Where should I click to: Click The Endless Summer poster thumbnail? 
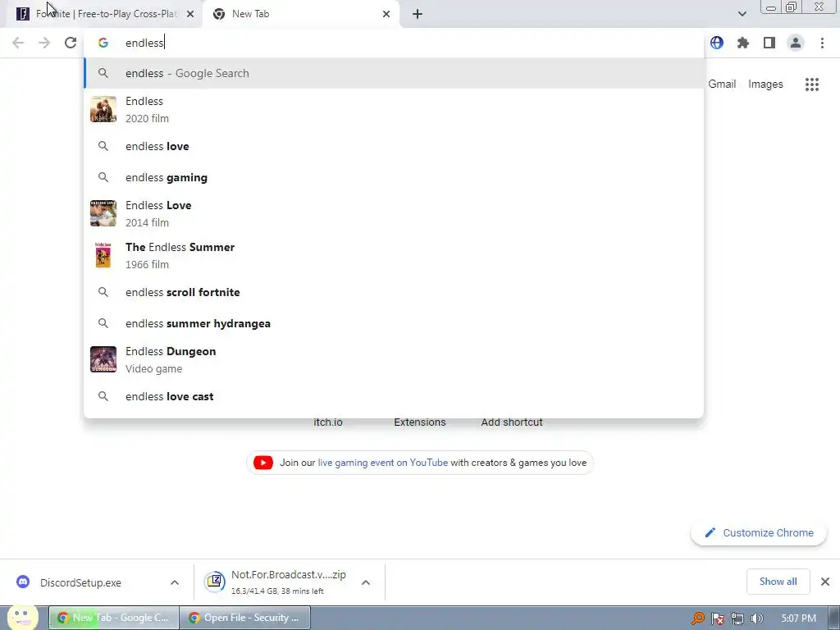[103, 255]
